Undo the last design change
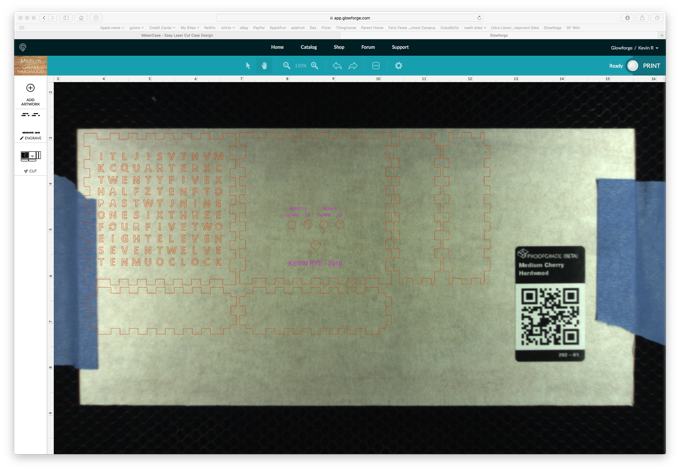Image resolution: width=680 pixels, height=471 pixels. coord(337,65)
